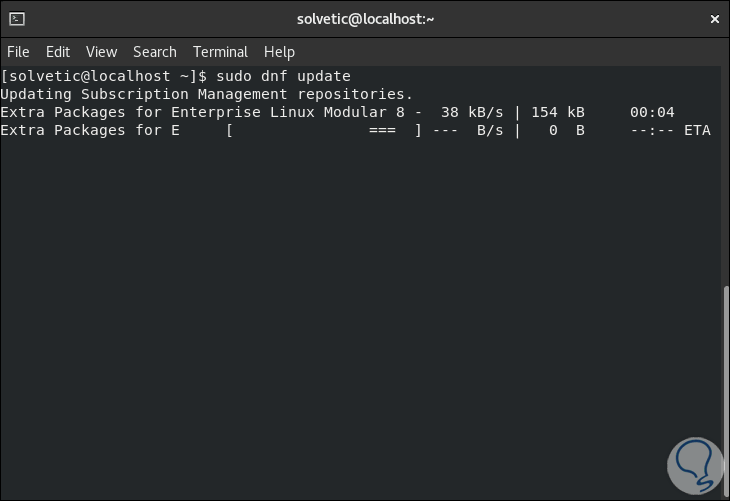730x501 pixels.
Task: Open the File menu
Action: pos(18,52)
